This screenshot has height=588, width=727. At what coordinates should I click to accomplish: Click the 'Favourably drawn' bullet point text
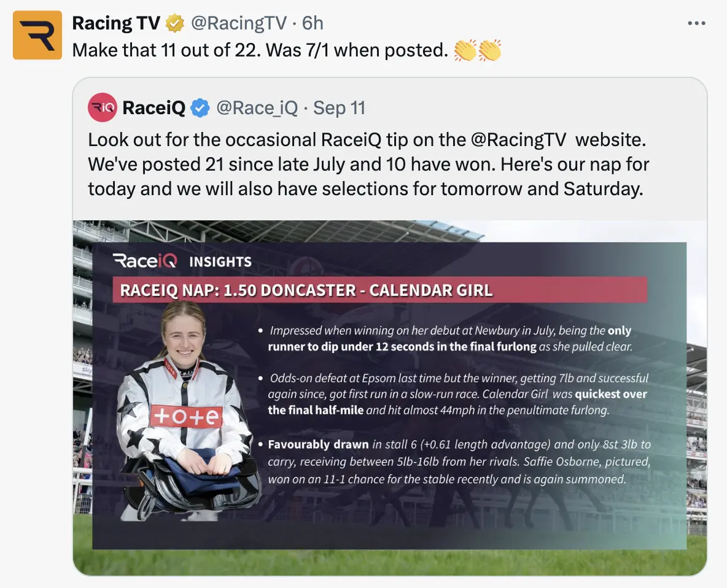click(x=318, y=444)
